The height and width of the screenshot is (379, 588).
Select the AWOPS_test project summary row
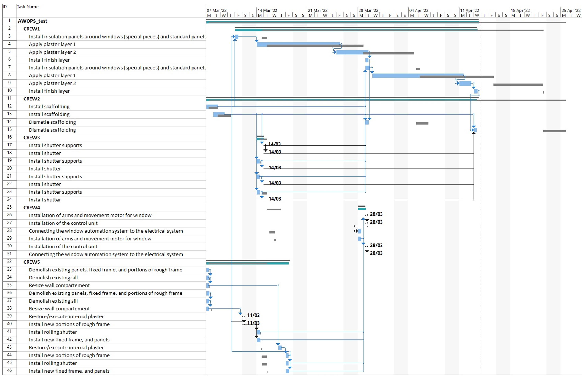pos(32,21)
